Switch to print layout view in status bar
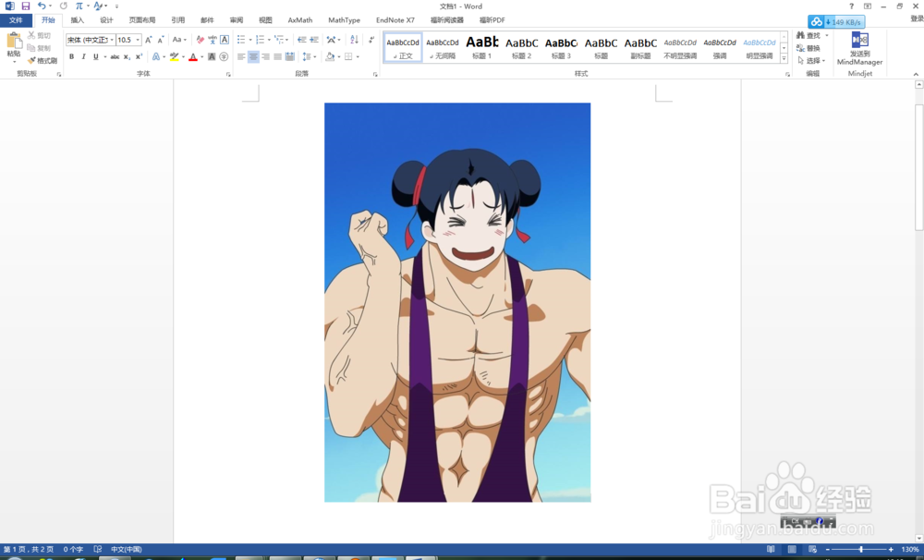The height and width of the screenshot is (560, 924). (792, 549)
